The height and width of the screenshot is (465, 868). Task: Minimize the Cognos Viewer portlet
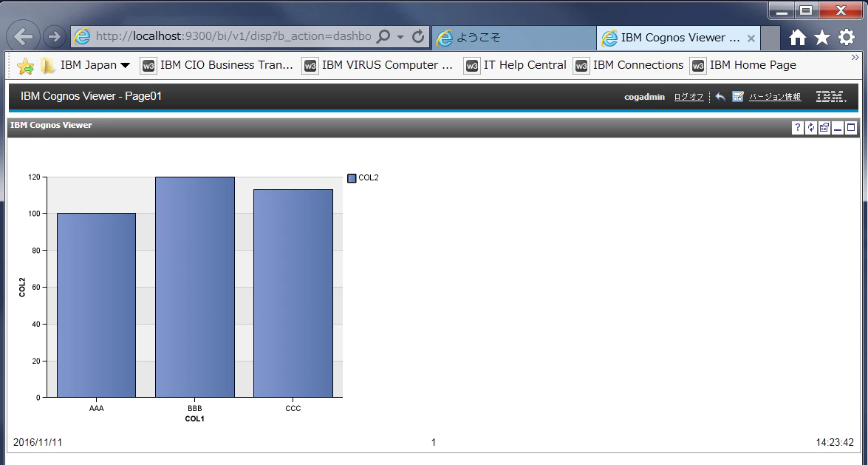point(838,128)
